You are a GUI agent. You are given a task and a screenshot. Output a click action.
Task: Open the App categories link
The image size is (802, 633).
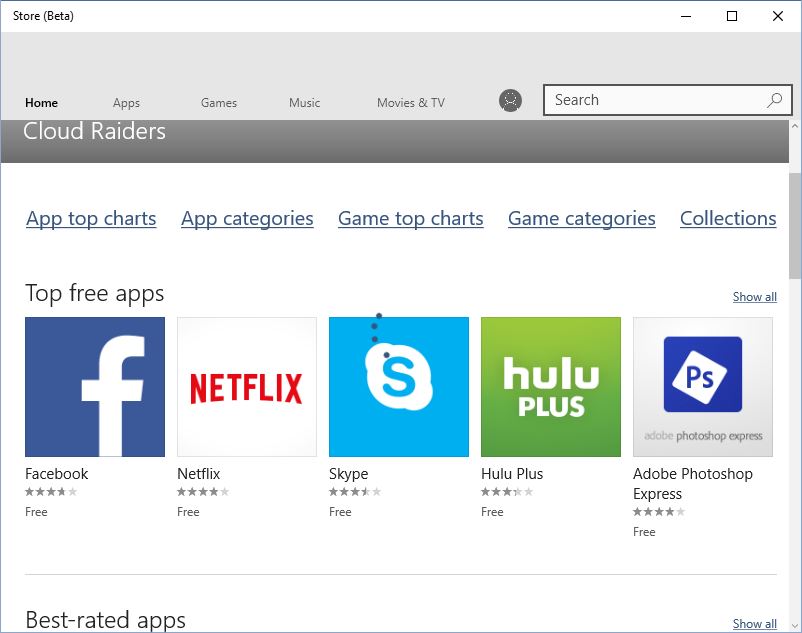pos(247,218)
